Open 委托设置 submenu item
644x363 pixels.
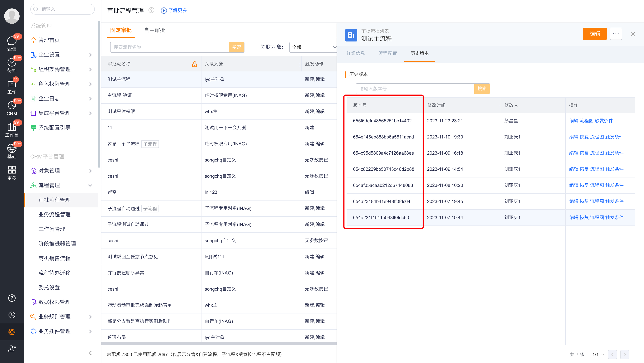[x=49, y=287]
